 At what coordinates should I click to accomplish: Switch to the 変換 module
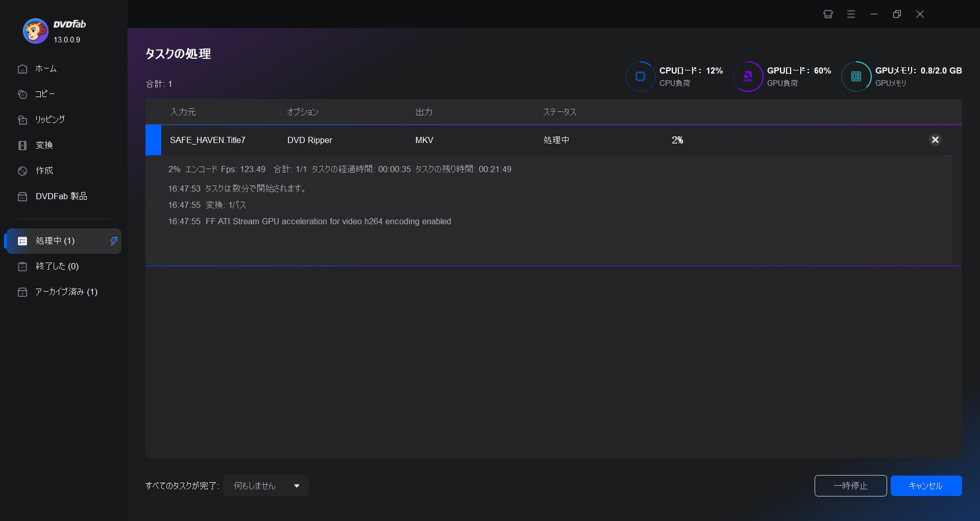pyautogui.click(x=44, y=145)
